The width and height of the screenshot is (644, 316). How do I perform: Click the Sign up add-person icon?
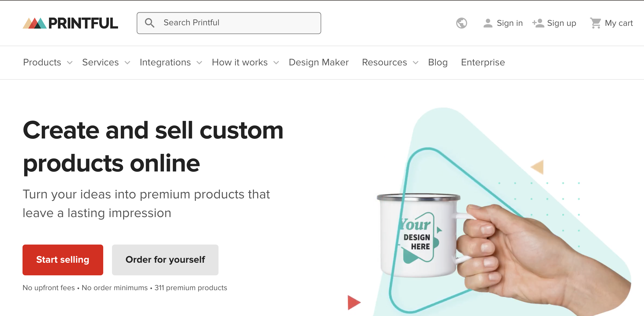click(x=538, y=23)
